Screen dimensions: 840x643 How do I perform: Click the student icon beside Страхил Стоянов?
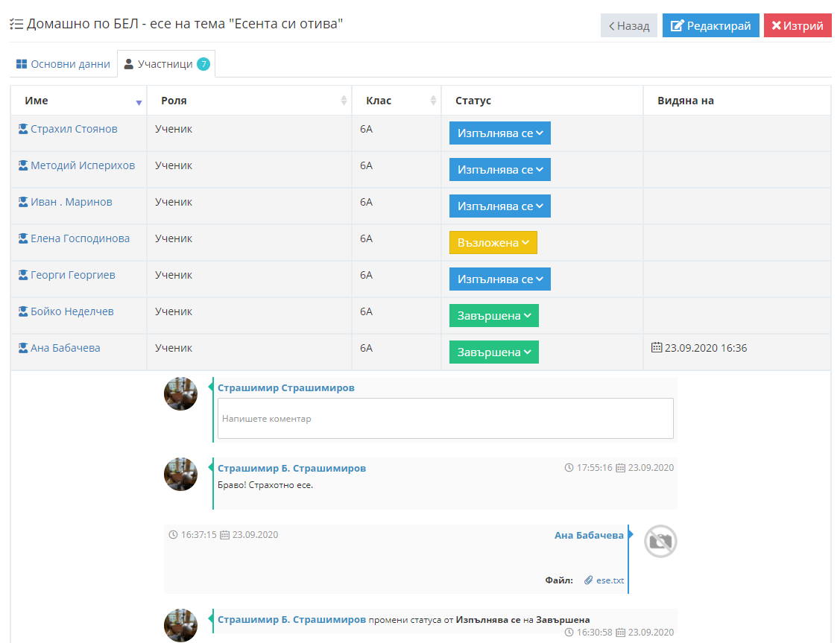(x=23, y=129)
